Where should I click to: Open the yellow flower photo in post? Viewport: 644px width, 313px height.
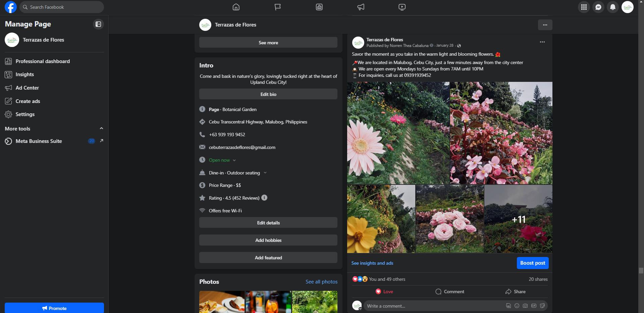[x=381, y=219]
